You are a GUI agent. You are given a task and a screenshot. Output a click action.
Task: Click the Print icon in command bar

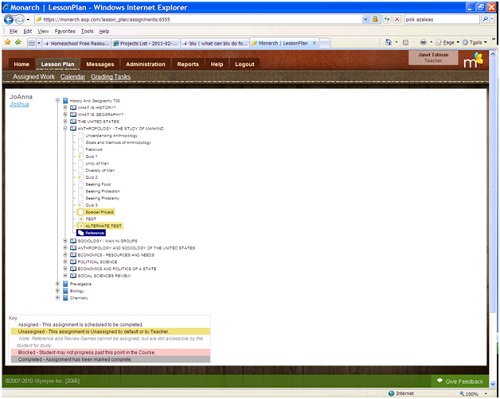pos(423,42)
